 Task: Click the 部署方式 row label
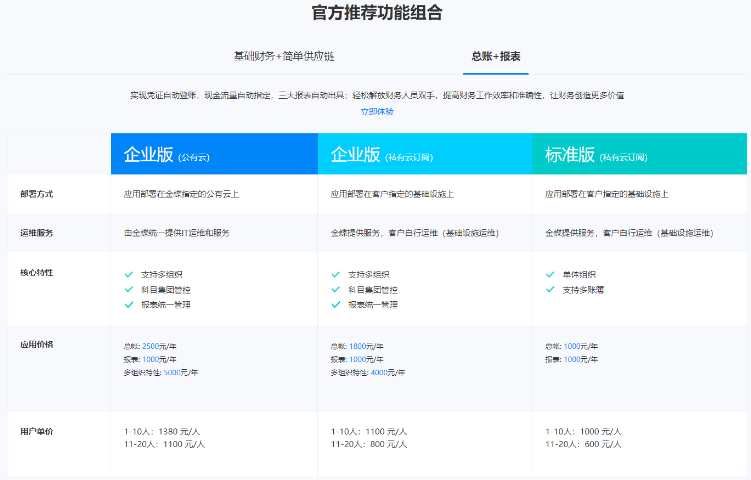pyautogui.click(x=36, y=194)
